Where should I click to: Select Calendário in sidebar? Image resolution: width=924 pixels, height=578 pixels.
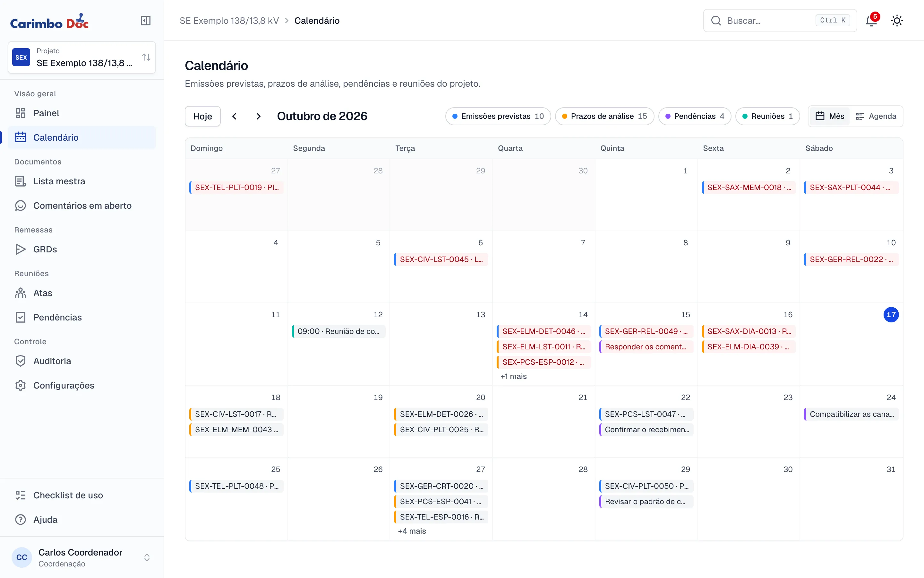pyautogui.click(x=82, y=138)
